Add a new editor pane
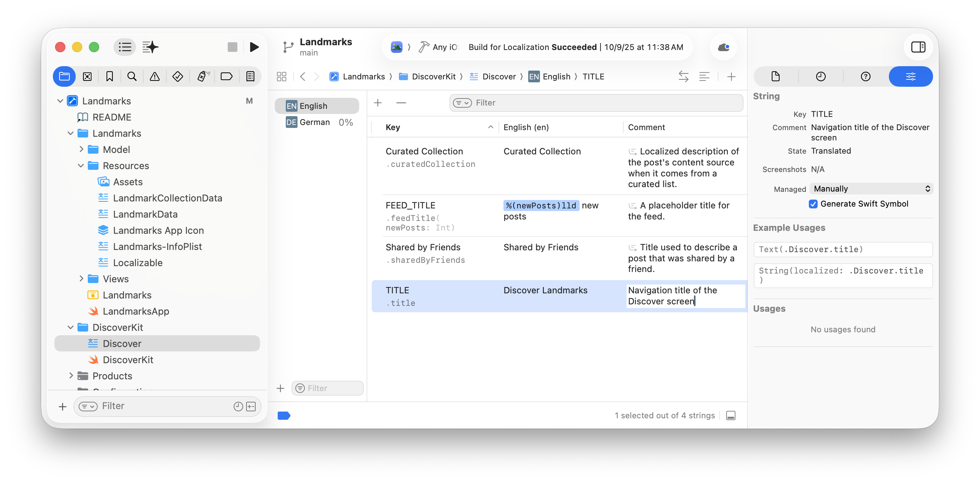980x483 pixels. coord(731,76)
